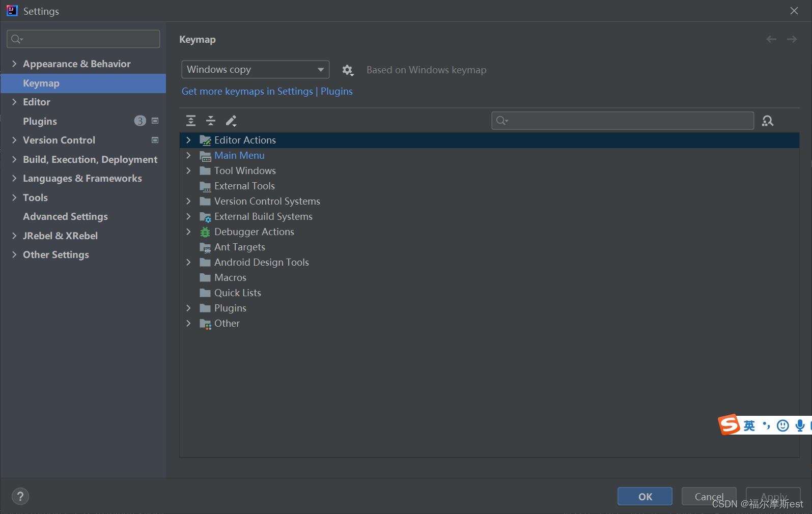Expand the Main Menu tree node
Viewport: 812px width, 514px height.
coord(188,155)
